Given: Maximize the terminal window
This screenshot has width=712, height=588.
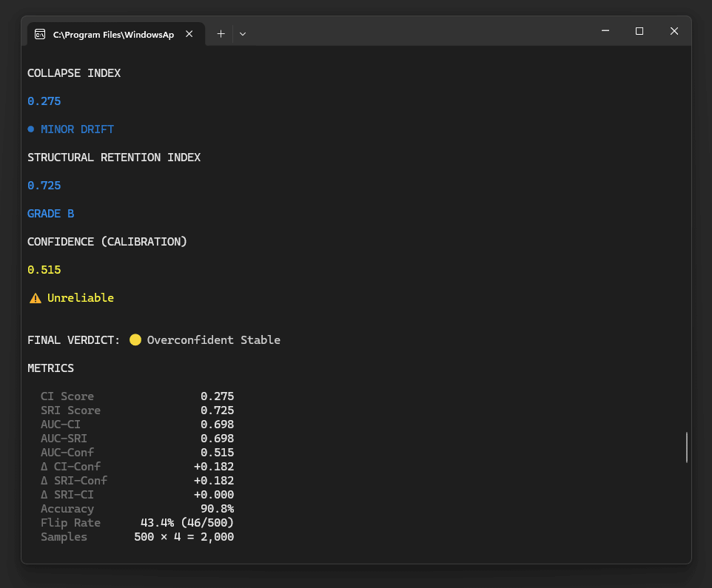Looking at the screenshot, I should [x=639, y=31].
